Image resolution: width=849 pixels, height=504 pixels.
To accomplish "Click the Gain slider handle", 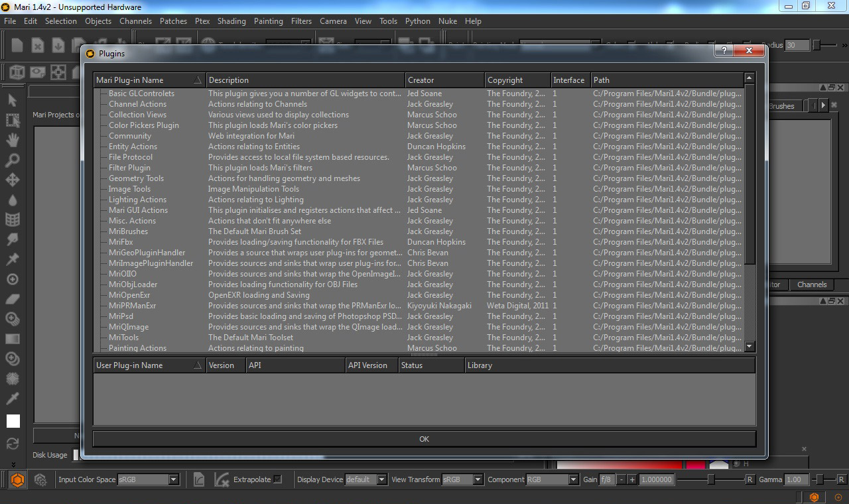I will (711, 479).
